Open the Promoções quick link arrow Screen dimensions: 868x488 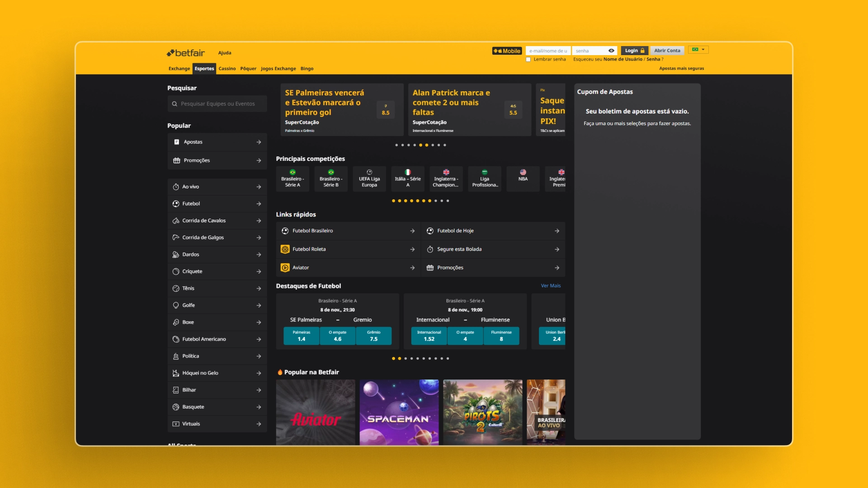557,268
